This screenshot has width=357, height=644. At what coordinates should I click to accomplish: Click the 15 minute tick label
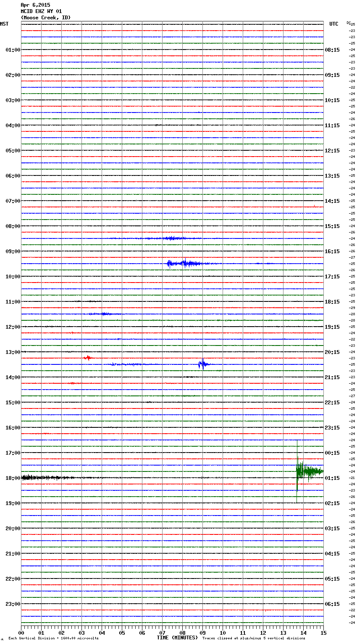click(x=323, y=633)
